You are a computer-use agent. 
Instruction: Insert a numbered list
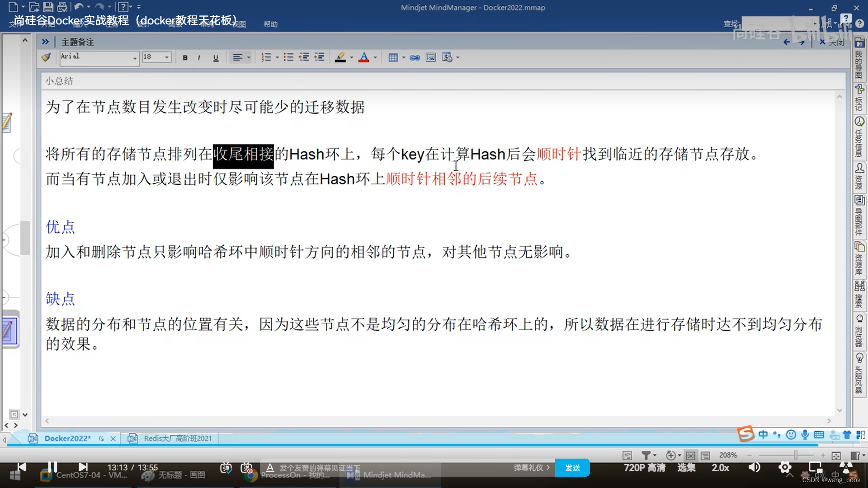point(266,57)
